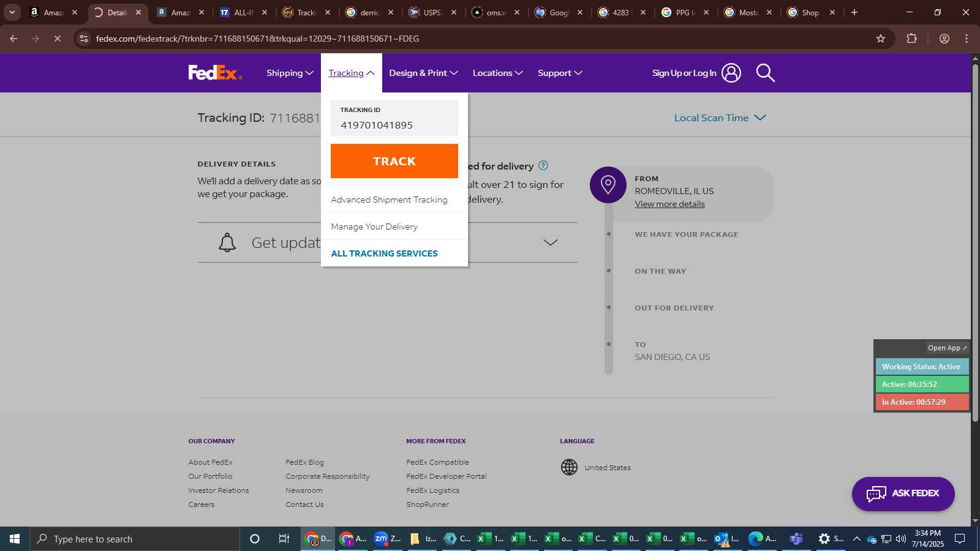Click the browser address bar URL
This screenshot has width=980, height=551.
click(257, 39)
